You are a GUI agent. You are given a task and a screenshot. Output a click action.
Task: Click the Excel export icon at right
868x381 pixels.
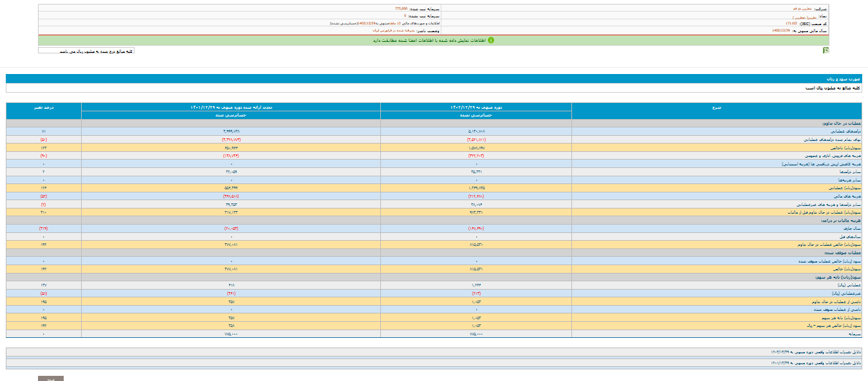(826, 50)
